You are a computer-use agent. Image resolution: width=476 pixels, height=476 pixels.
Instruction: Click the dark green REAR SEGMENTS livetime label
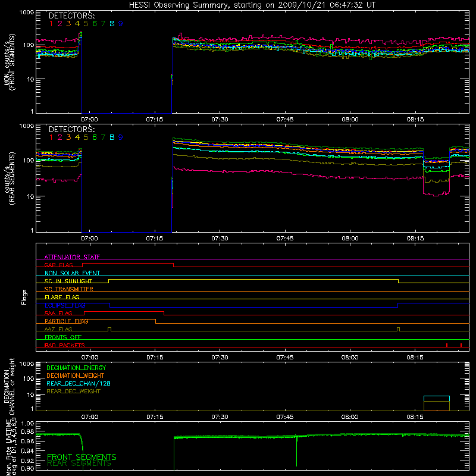[79, 464]
